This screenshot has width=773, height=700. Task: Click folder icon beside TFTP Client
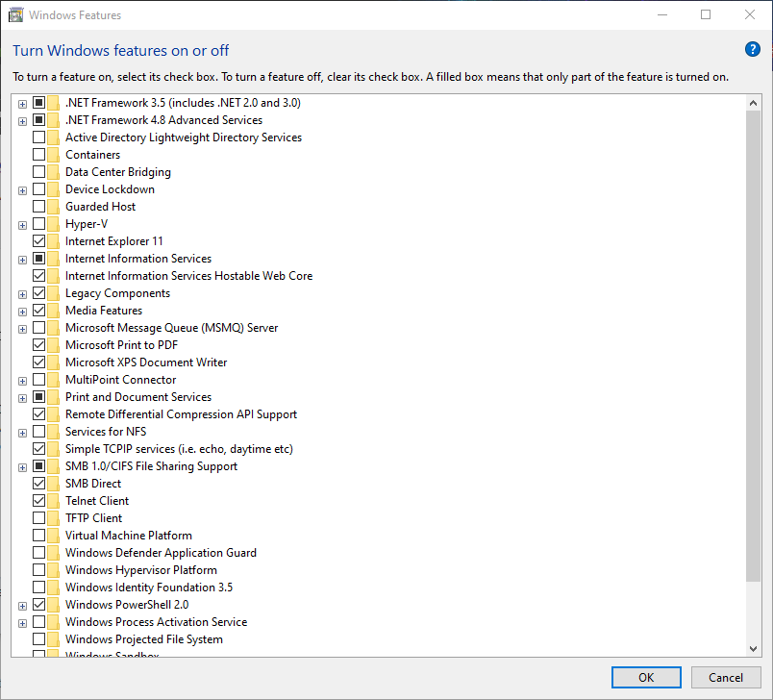53,518
